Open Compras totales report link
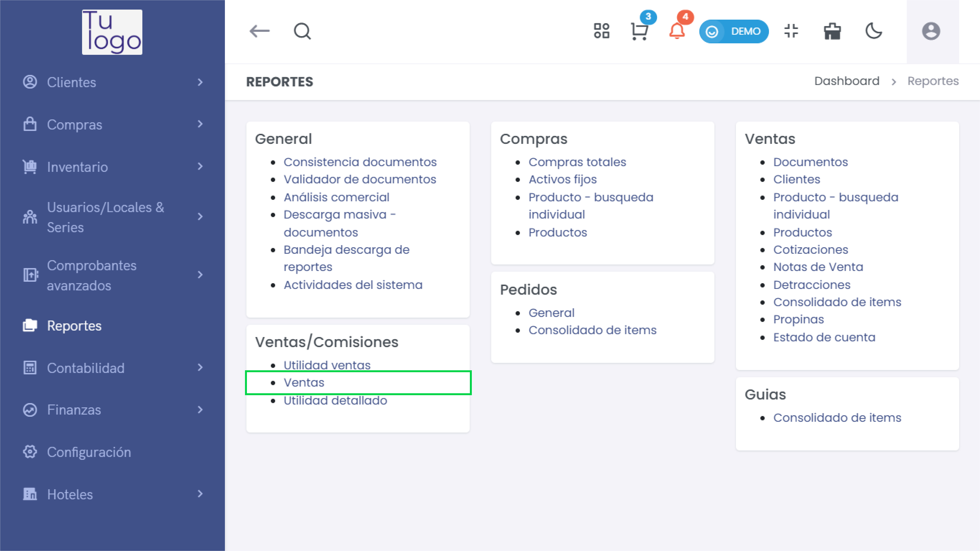This screenshot has width=980, height=551. 577,162
